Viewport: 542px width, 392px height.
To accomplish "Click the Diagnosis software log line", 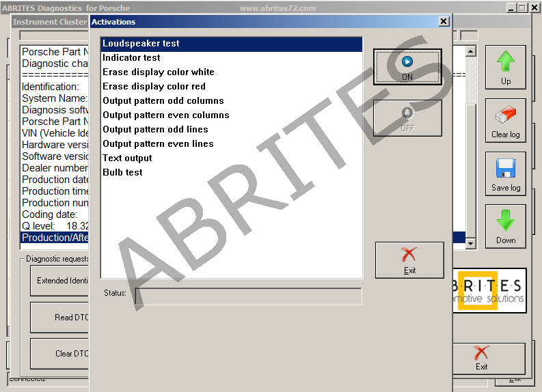I will pyautogui.click(x=55, y=110).
